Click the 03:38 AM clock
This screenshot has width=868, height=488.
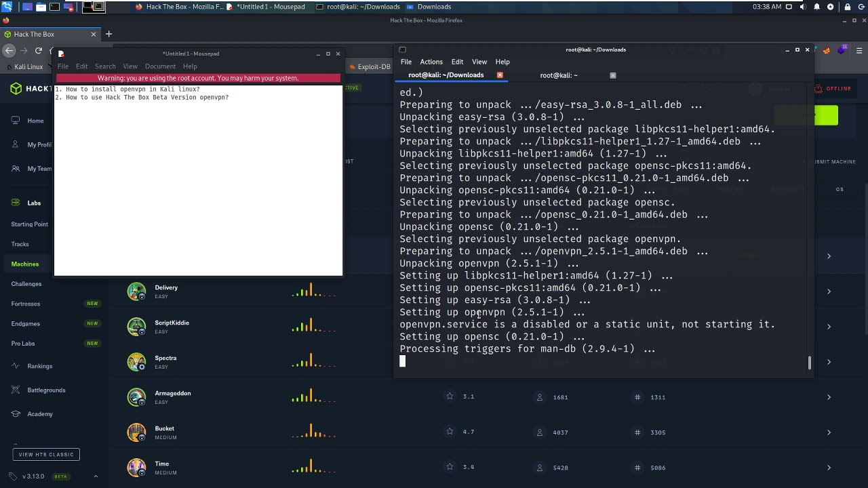(x=766, y=7)
